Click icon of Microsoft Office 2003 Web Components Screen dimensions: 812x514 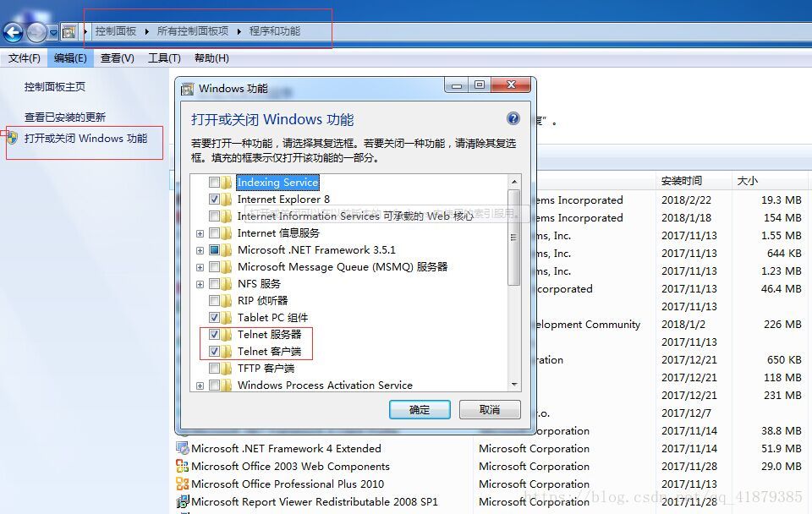[x=183, y=466]
